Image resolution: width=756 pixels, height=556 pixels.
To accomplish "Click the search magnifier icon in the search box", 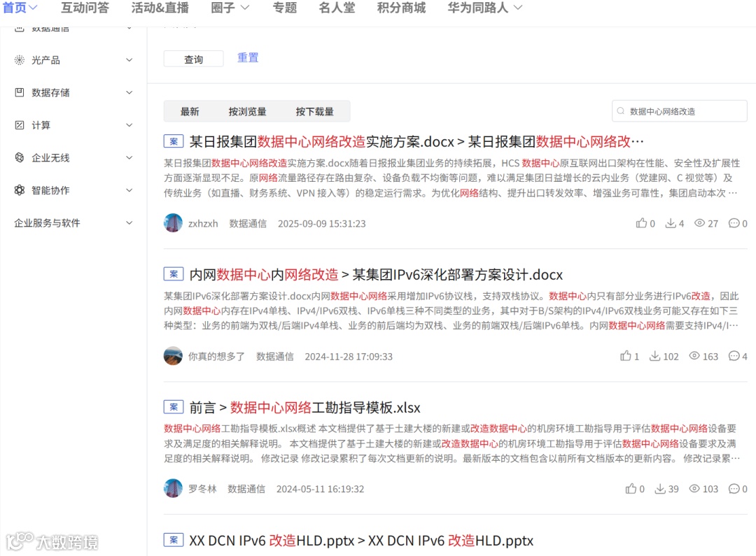I will [x=621, y=111].
